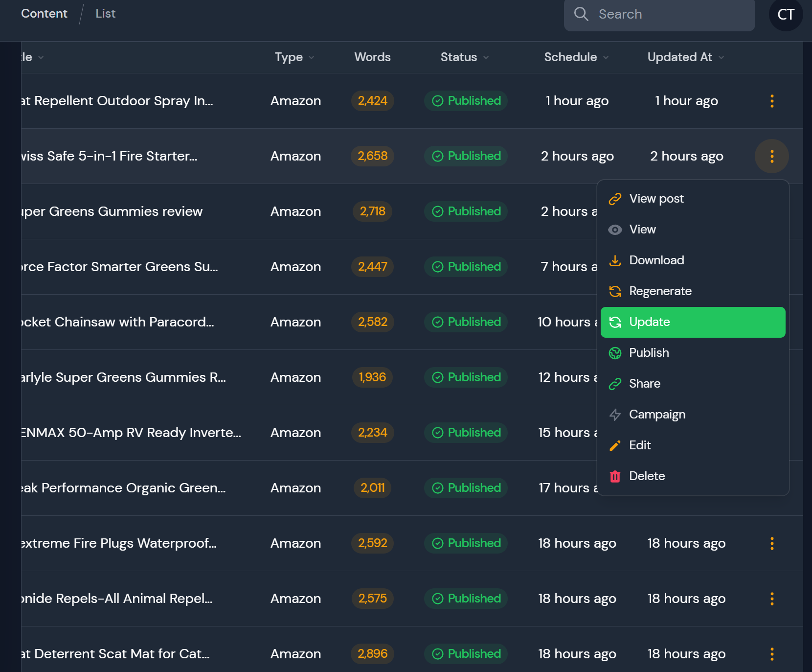Click the highlighted Update option
This screenshot has height=672, width=812.
coord(693,322)
